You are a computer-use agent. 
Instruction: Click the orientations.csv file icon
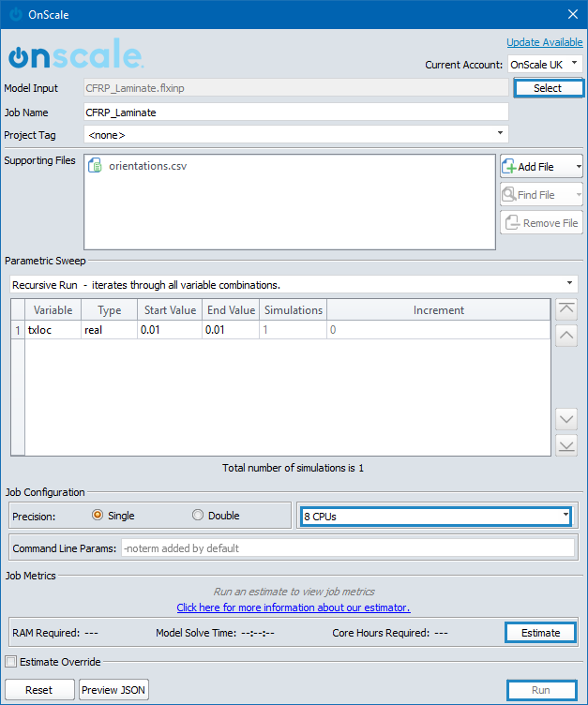(x=95, y=165)
